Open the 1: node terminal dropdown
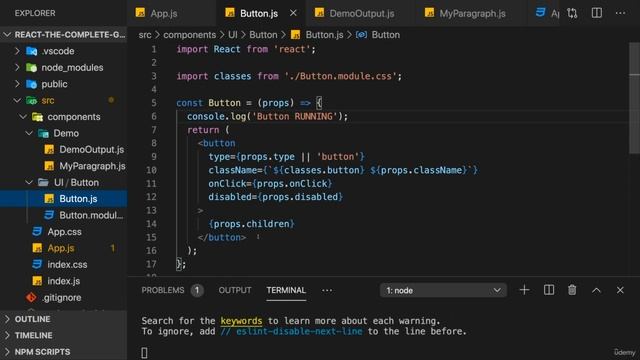The height and width of the screenshot is (360, 640). point(443,290)
